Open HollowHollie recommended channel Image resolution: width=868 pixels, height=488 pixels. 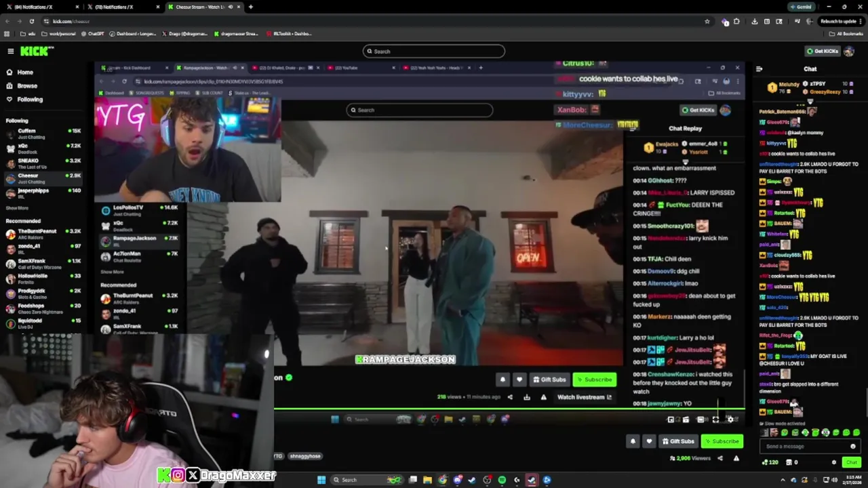pyautogui.click(x=42, y=279)
